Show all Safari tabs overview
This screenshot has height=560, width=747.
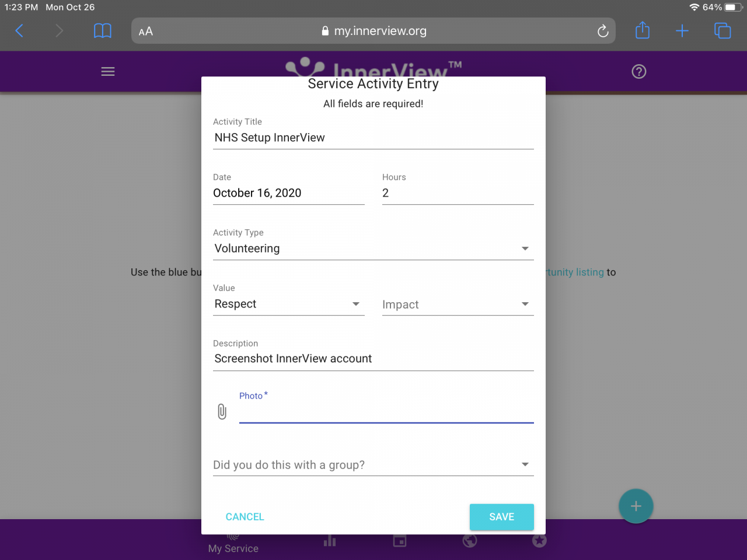[x=722, y=31]
